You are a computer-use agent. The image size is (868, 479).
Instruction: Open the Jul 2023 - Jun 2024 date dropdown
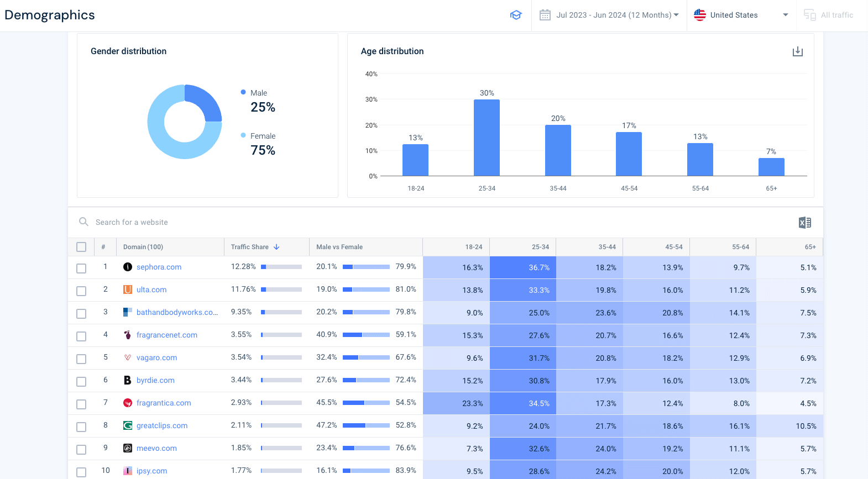pos(609,15)
